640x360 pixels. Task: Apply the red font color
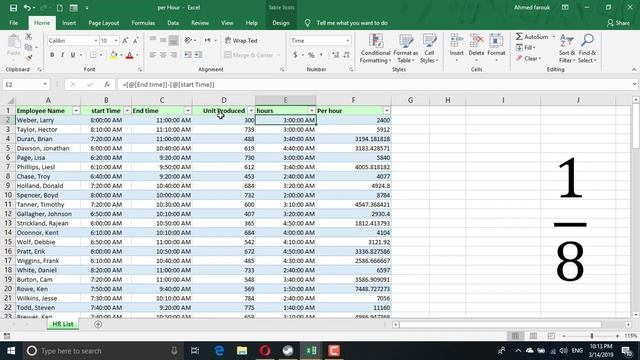pyautogui.click(x=130, y=55)
